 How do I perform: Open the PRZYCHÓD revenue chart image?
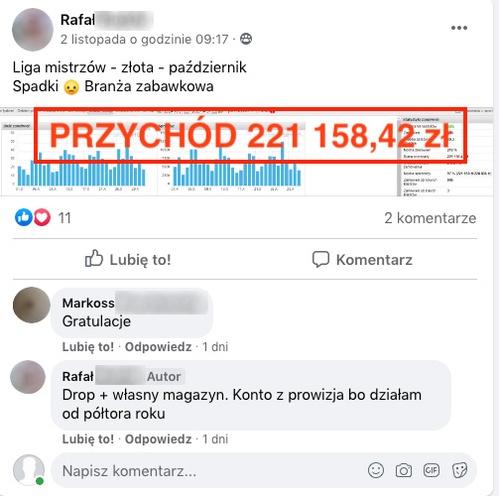click(247, 152)
